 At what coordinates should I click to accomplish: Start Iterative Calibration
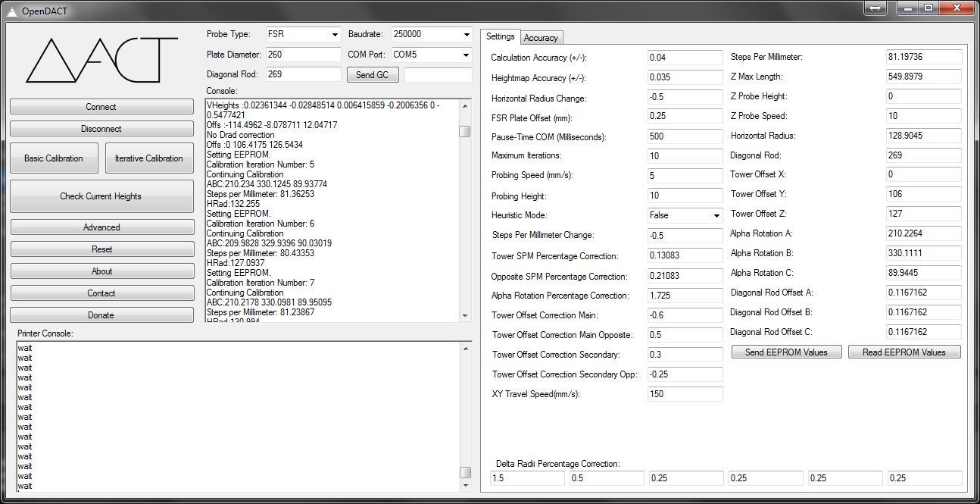pos(148,158)
